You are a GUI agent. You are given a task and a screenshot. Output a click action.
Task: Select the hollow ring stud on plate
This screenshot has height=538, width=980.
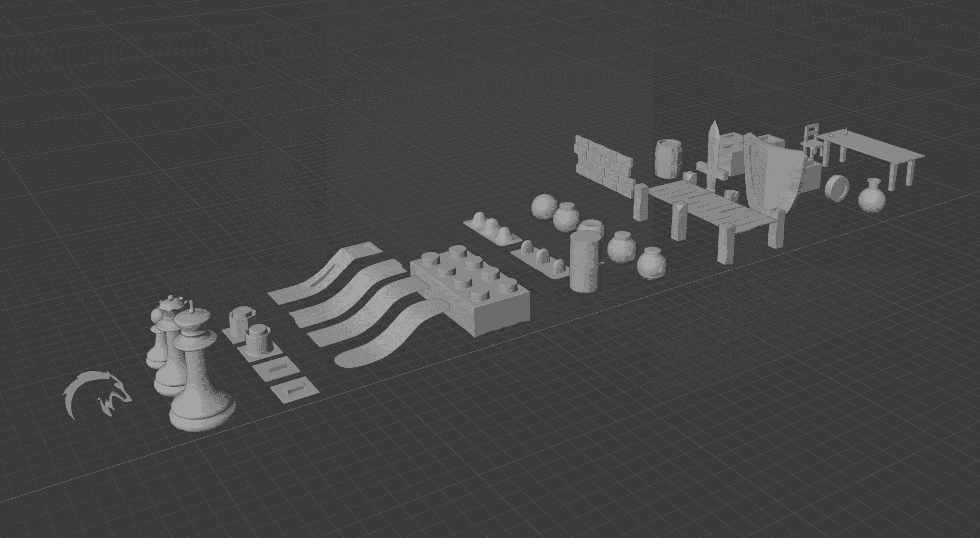click(x=239, y=323)
